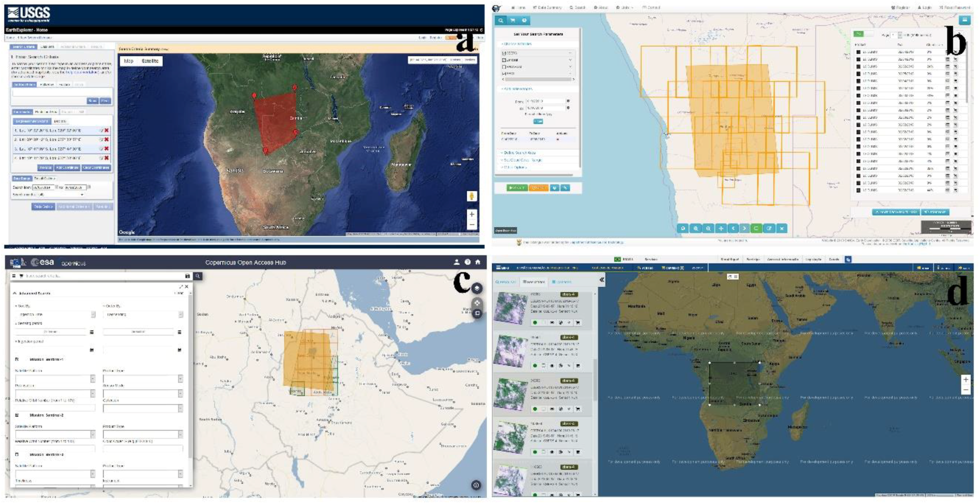Click Street View pegman on EarthExplorer map
The height and width of the screenshot is (503, 980).
pyautogui.click(x=472, y=196)
